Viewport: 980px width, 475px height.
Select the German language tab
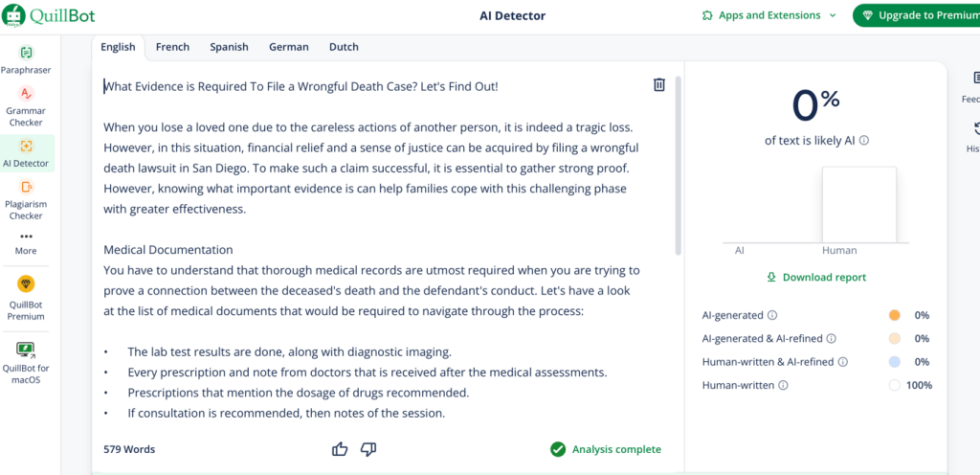(x=288, y=47)
